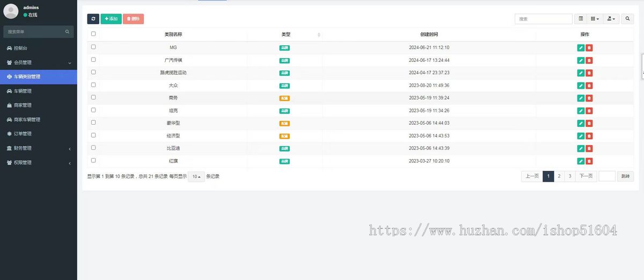This screenshot has height=280, width=644.
Task: Delete the 红旗 row
Action: (x=589, y=161)
